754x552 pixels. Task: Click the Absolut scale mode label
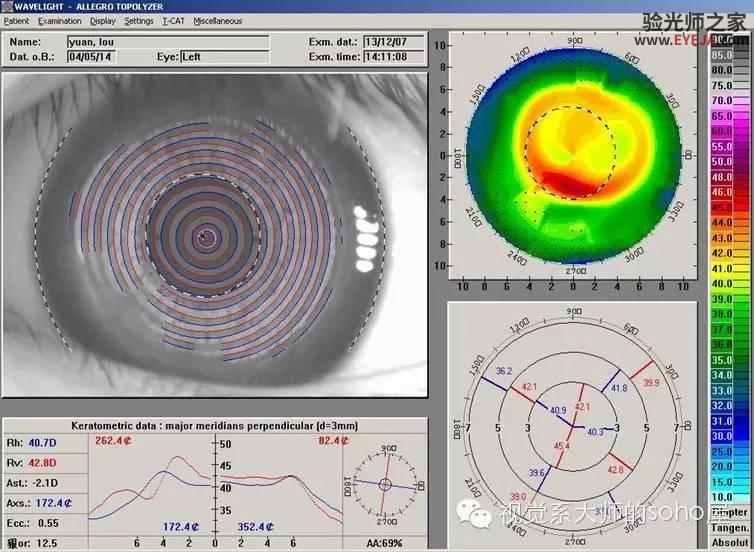[729, 542]
